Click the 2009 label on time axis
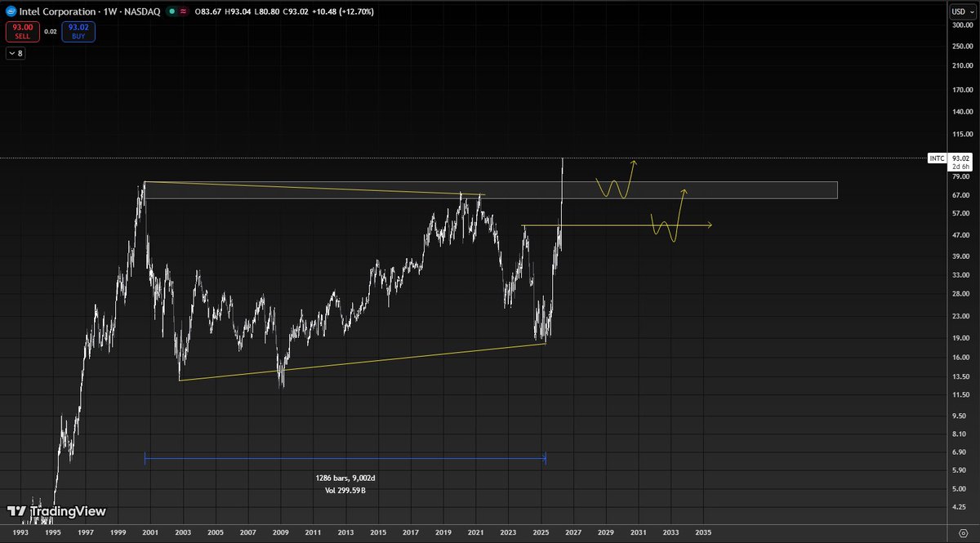 tap(280, 532)
